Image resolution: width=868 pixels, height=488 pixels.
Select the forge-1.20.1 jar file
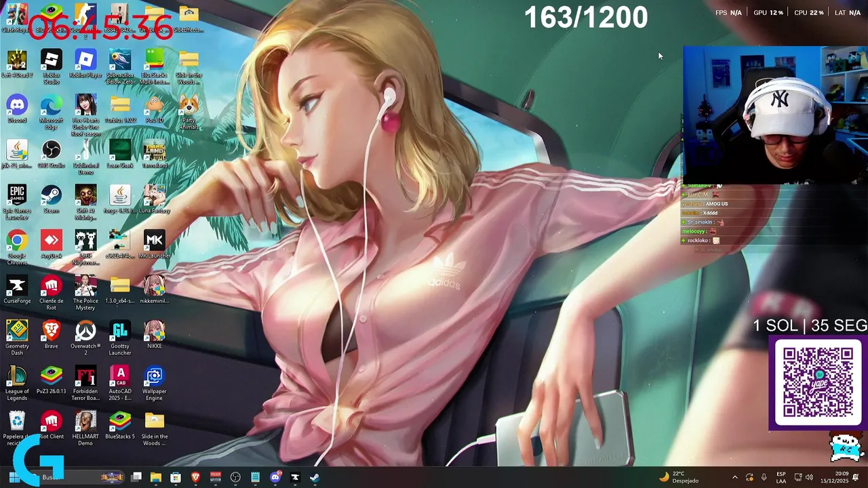[120, 199]
